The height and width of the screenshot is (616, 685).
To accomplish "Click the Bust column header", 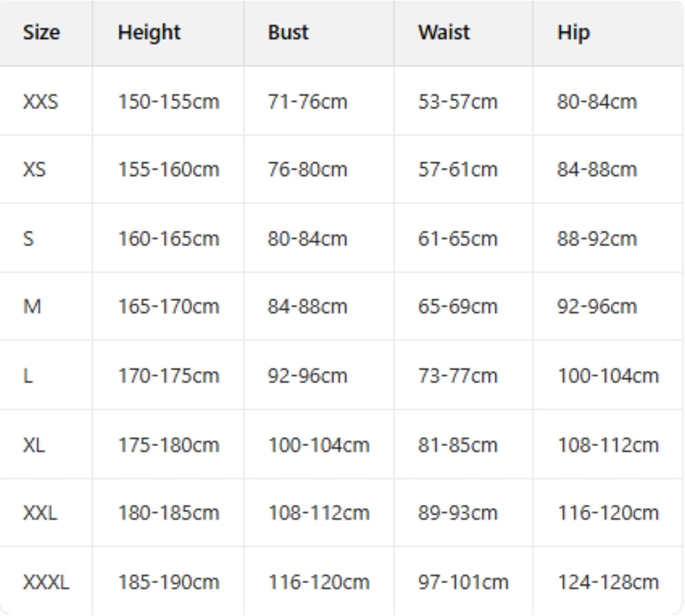I will coord(288,32).
